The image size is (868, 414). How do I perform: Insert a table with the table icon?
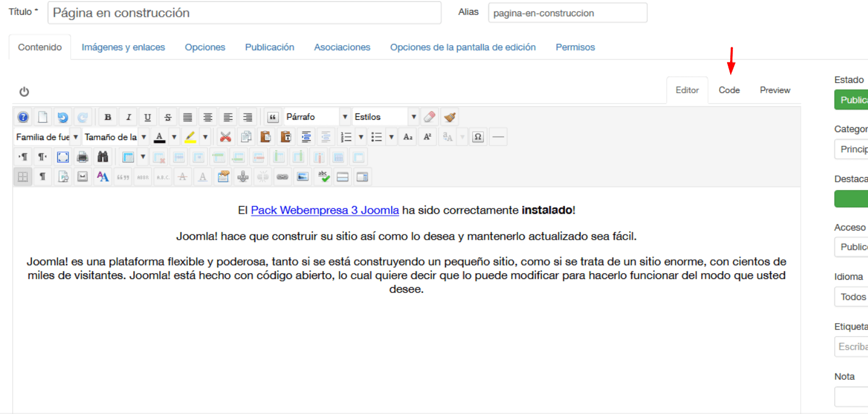pos(128,157)
